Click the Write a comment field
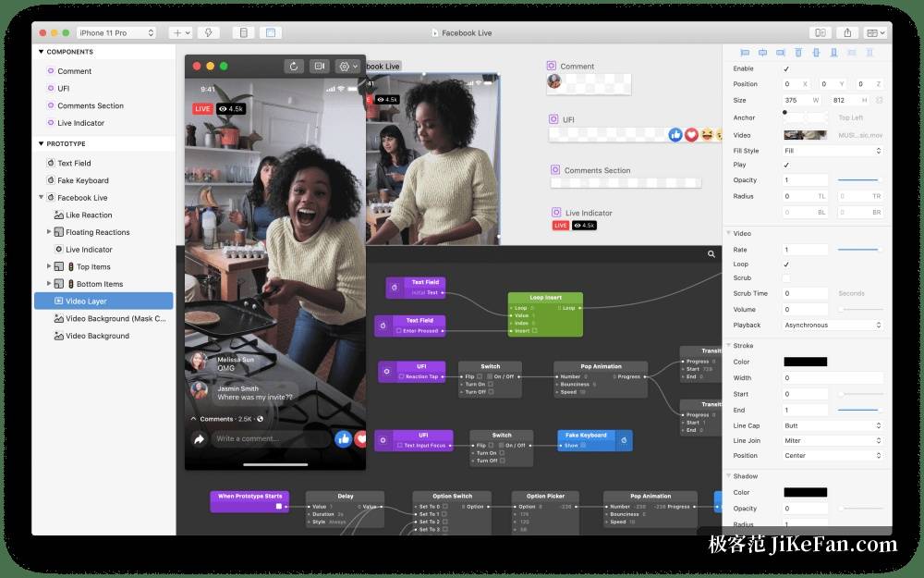 coord(270,438)
